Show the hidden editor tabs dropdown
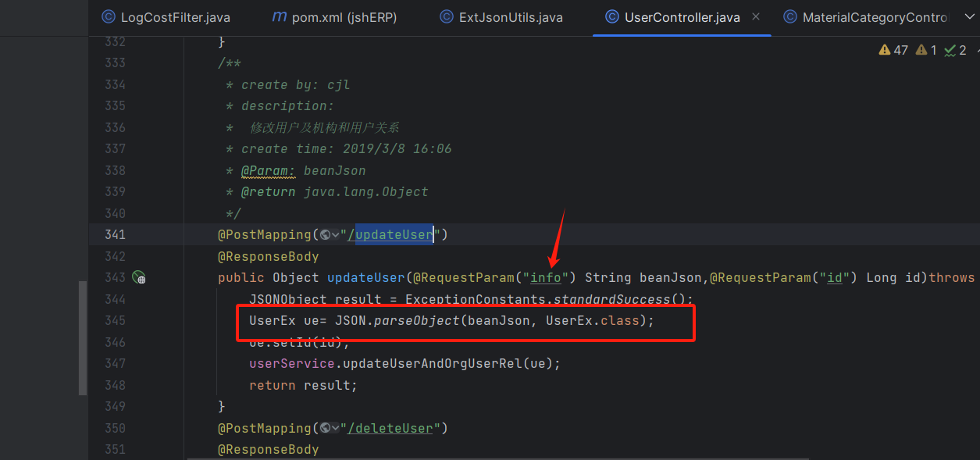Image resolution: width=980 pixels, height=460 pixels. pyautogui.click(x=969, y=16)
